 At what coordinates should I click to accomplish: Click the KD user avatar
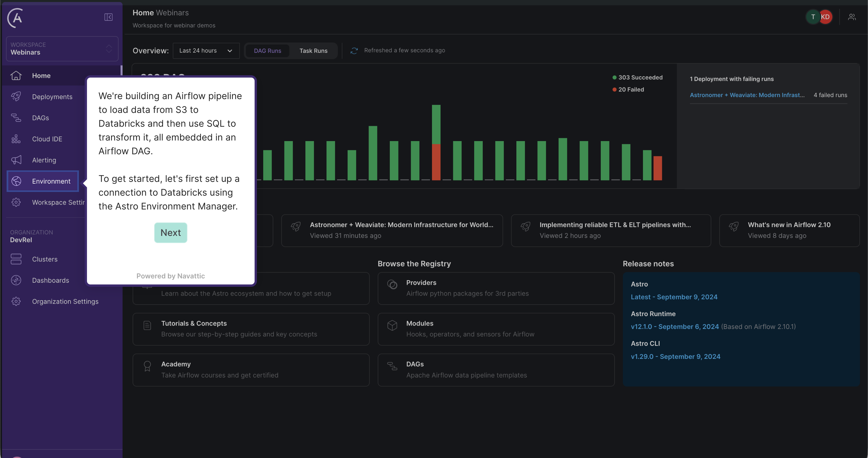[826, 17]
